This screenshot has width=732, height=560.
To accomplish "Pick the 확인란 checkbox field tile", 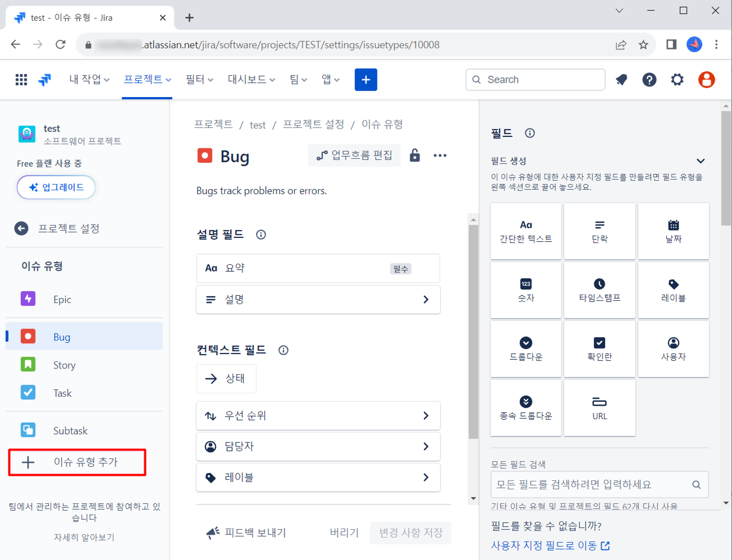I will [x=600, y=349].
